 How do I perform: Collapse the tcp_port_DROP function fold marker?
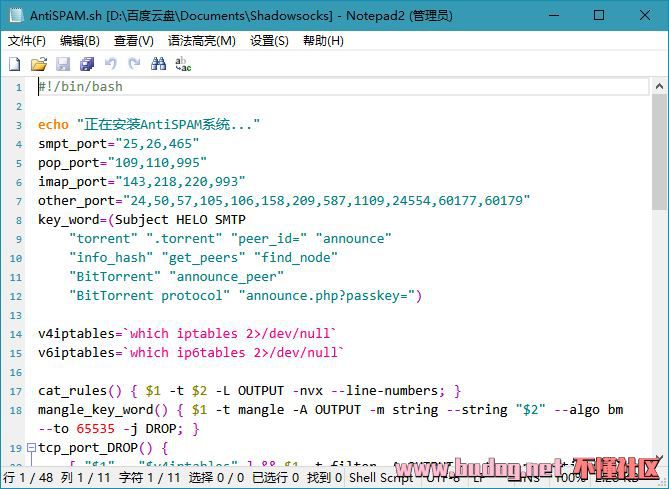pos(30,448)
